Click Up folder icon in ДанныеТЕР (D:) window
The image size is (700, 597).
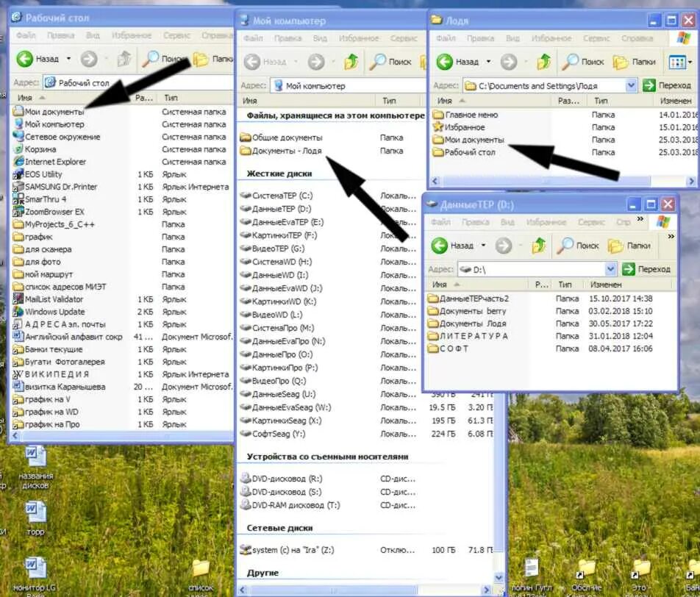[538, 245]
